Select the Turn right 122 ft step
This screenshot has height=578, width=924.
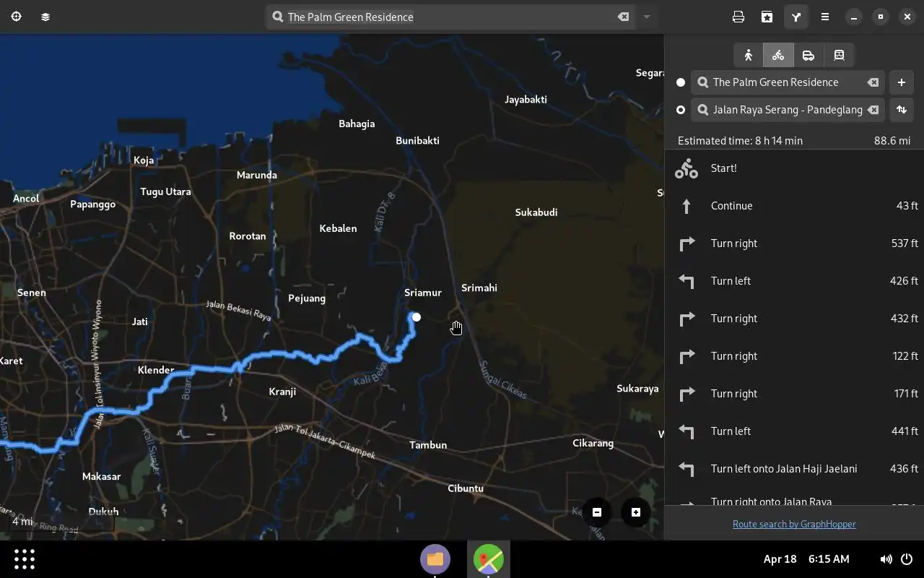(794, 356)
